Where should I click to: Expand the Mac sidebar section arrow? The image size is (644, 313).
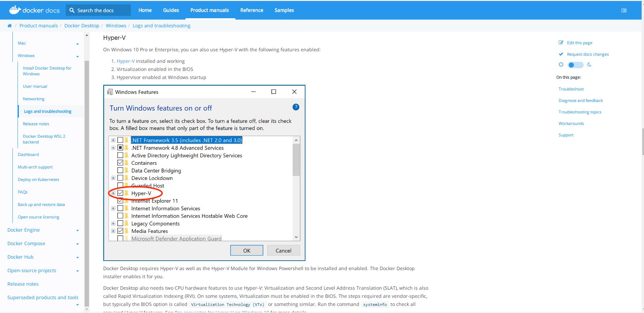[x=78, y=44]
